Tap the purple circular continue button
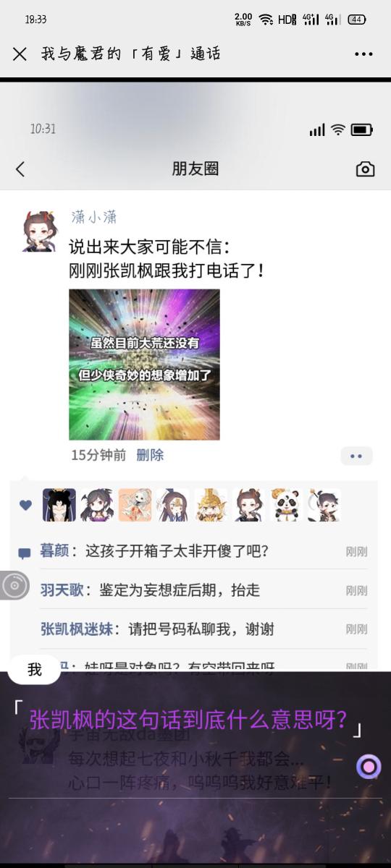Image resolution: width=391 pixels, height=868 pixels. [x=369, y=766]
